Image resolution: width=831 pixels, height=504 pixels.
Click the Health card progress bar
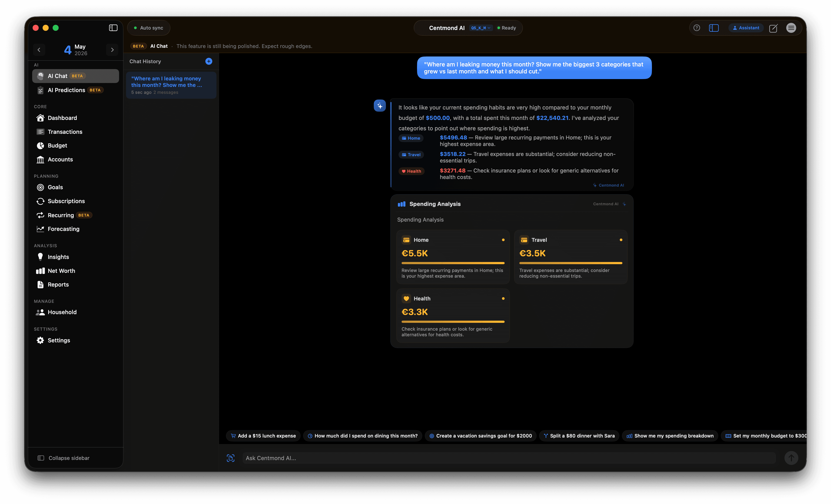pyautogui.click(x=453, y=322)
